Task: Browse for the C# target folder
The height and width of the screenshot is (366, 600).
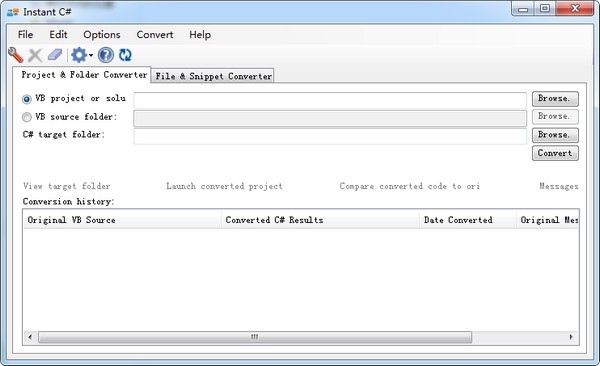Action: [x=555, y=135]
